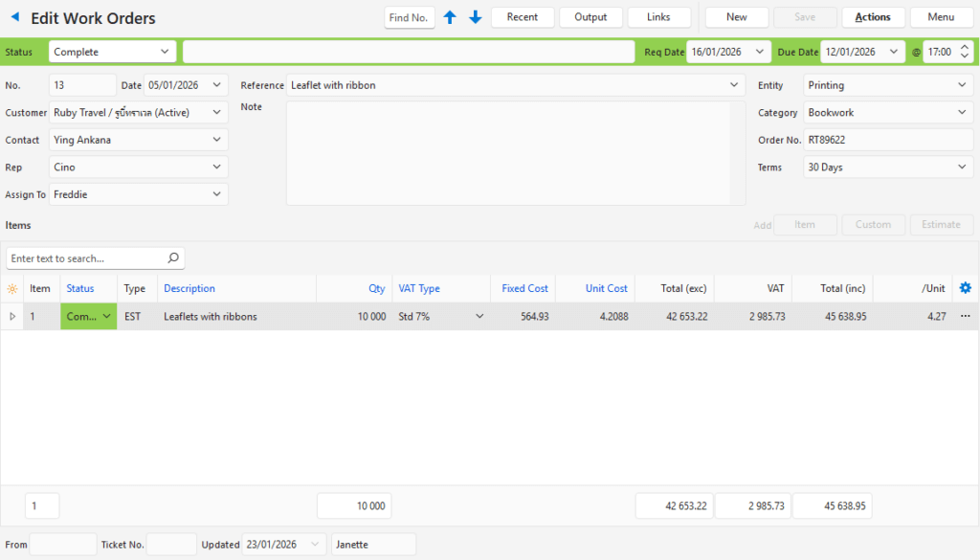Go to previous record with up arrow

tap(450, 17)
